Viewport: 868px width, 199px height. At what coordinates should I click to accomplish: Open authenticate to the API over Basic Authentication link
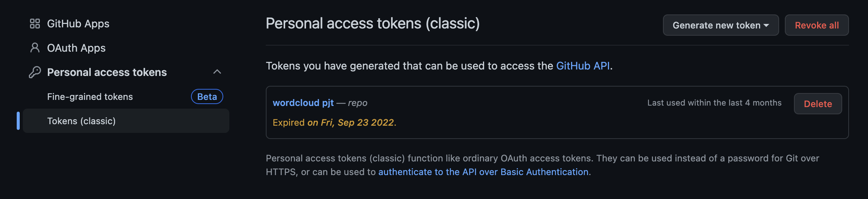[483, 172]
